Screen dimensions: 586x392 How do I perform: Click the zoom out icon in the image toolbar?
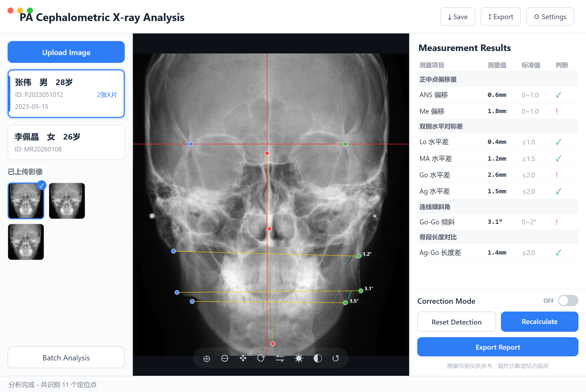pyautogui.click(x=225, y=359)
